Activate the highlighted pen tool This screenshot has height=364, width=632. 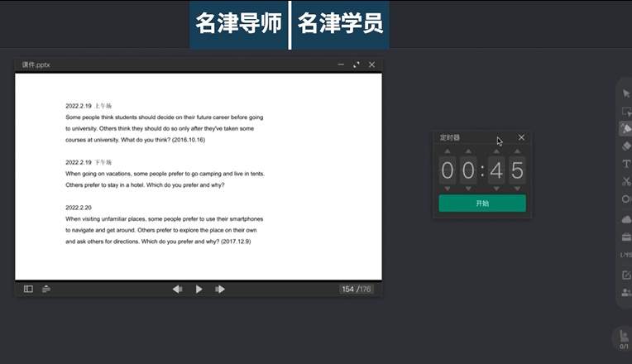(626, 128)
